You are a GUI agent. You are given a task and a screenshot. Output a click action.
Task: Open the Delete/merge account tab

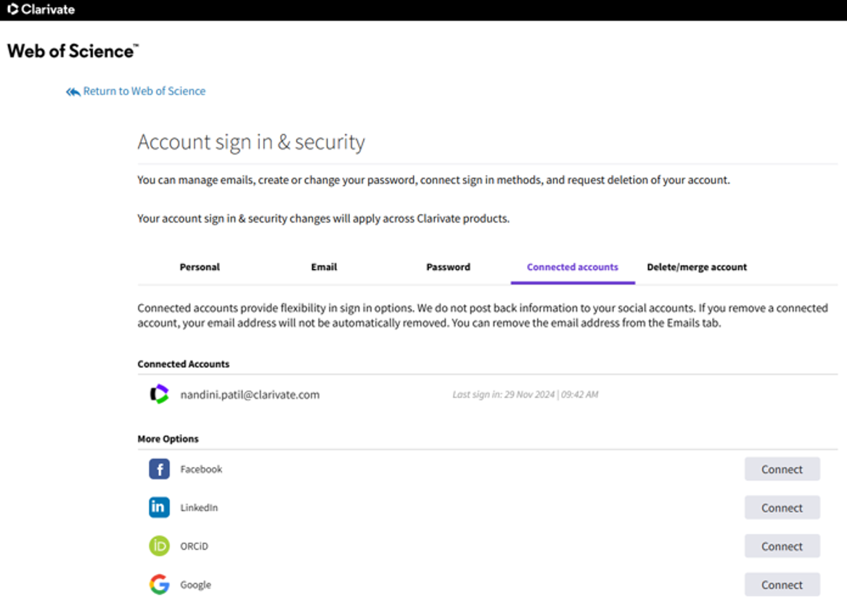tap(697, 267)
